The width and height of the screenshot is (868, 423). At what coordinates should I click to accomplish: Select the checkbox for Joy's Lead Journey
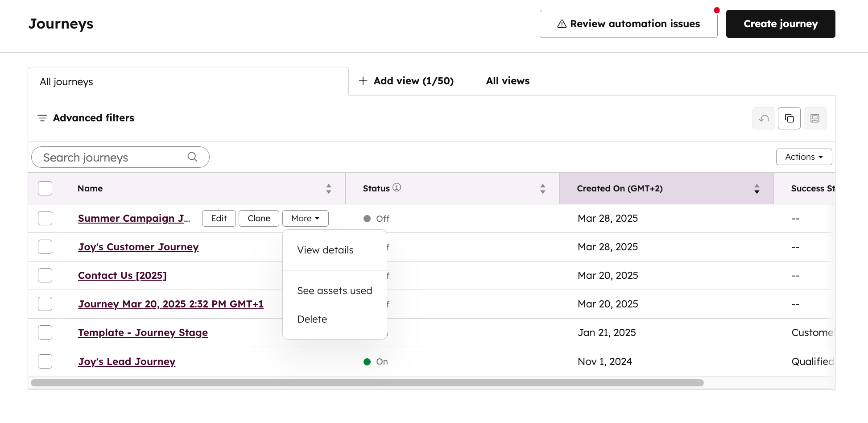(x=45, y=361)
